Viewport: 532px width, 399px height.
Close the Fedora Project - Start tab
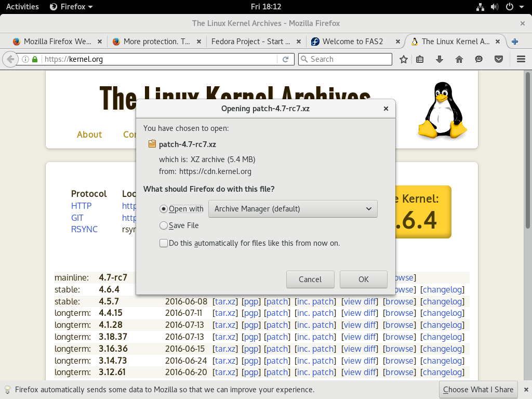(299, 42)
